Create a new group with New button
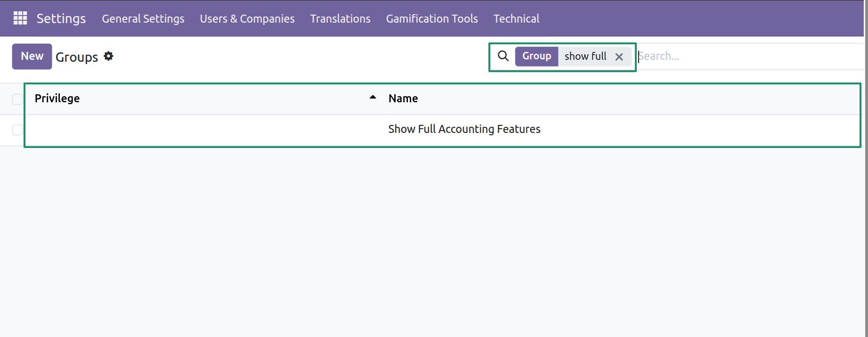This screenshot has height=337, width=868. click(x=32, y=56)
